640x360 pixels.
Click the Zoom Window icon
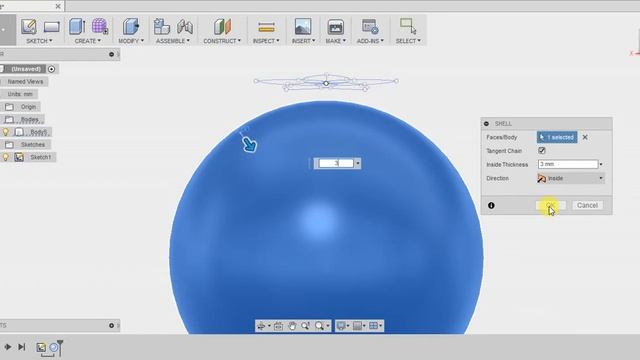point(305,326)
